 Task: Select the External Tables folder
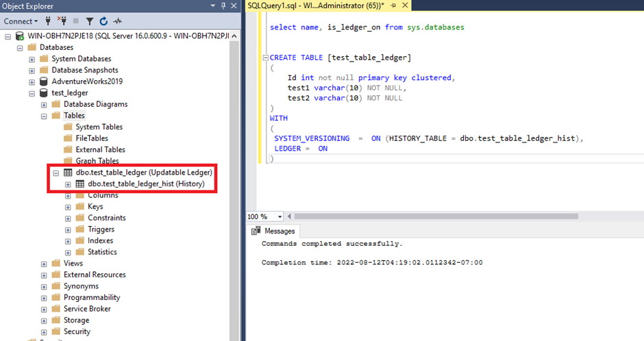[95, 150]
